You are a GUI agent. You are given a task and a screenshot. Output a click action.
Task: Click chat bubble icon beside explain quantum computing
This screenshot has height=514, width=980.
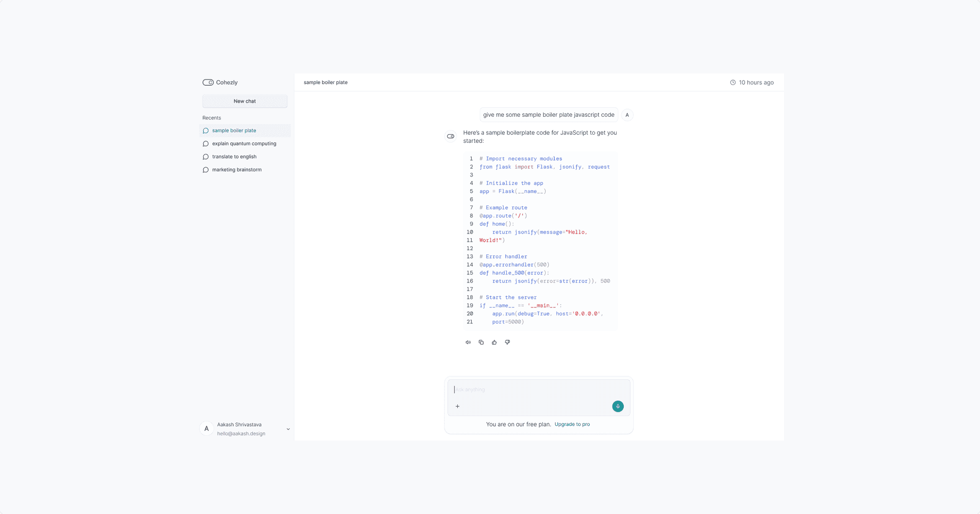point(206,144)
